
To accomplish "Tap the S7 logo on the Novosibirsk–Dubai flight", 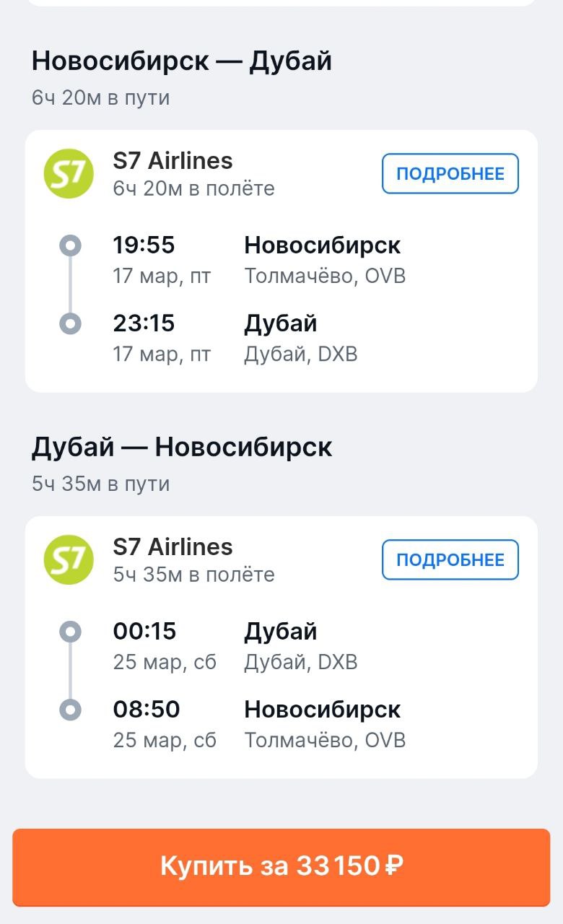I will point(69,174).
